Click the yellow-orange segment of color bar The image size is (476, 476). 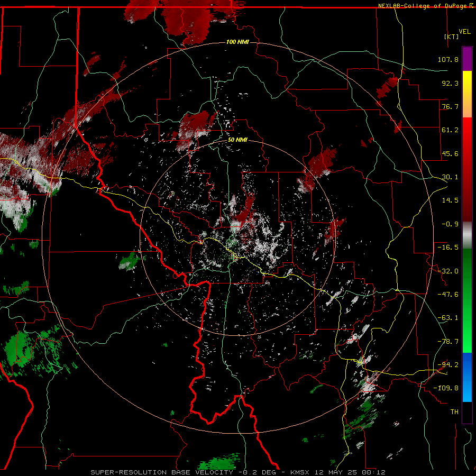click(x=467, y=94)
